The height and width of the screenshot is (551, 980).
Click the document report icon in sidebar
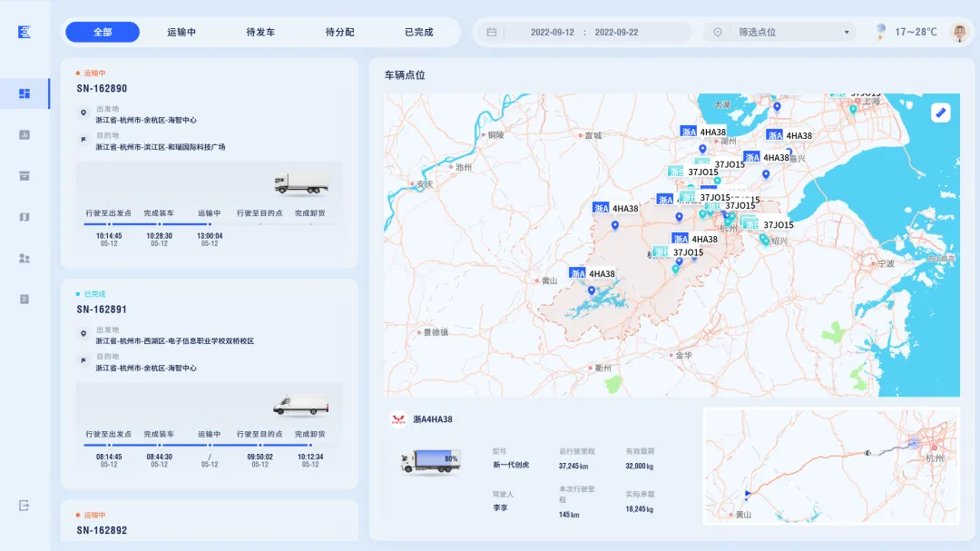point(25,299)
